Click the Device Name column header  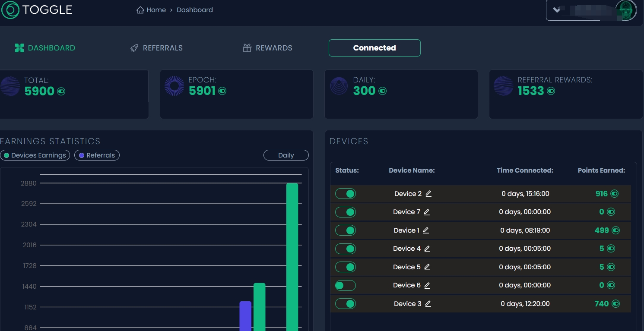pyautogui.click(x=412, y=170)
